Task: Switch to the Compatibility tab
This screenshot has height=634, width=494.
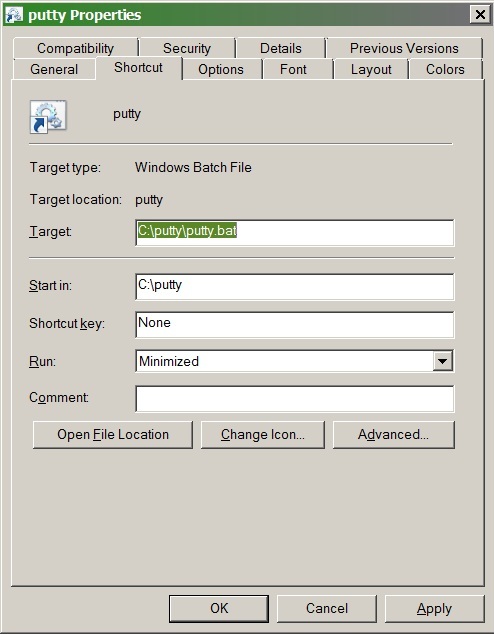Action: coord(76,48)
